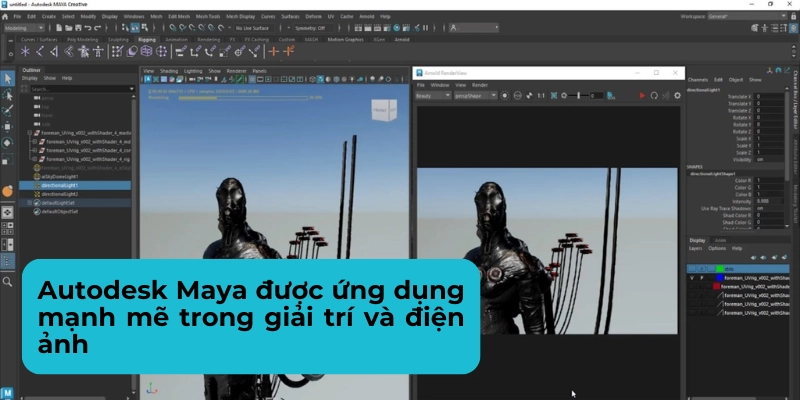Image resolution: width=800 pixels, height=400 pixels.
Task: Click the Maya home icon in menu bar
Action: (5, 16)
